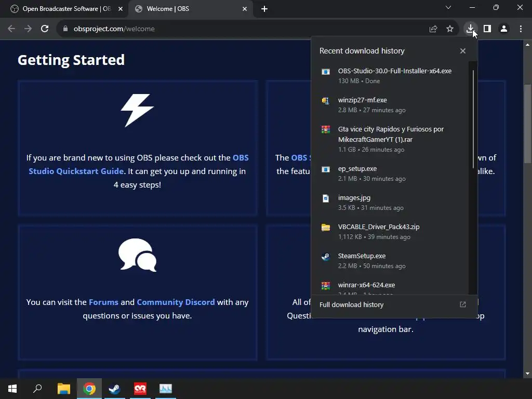Open a new browser tab
The height and width of the screenshot is (399, 532).
[x=264, y=9]
